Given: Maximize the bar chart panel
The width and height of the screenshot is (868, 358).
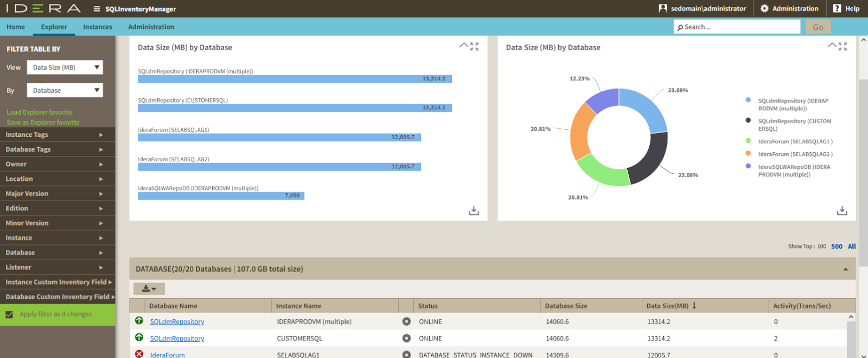Looking at the screenshot, I should click(x=475, y=47).
